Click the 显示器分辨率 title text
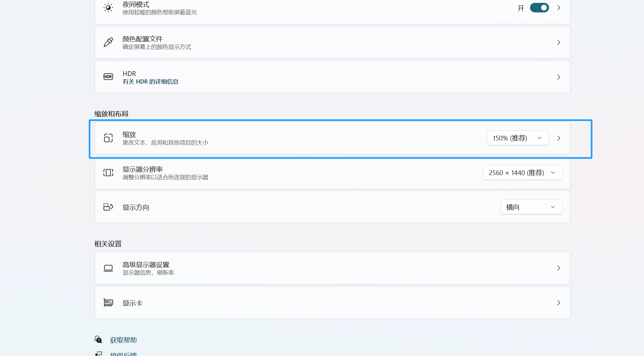 pyautogui.click(x=143, y=169)
